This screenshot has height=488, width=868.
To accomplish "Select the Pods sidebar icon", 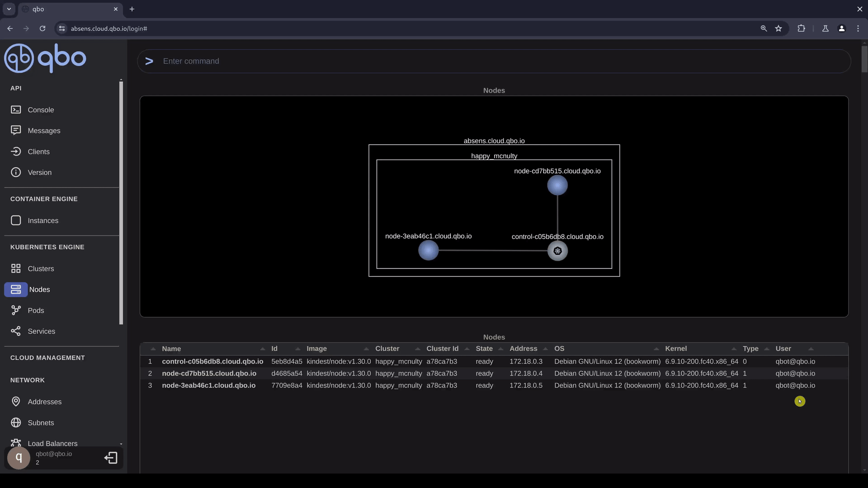I will pyautogui.click(x=16, y=310).
